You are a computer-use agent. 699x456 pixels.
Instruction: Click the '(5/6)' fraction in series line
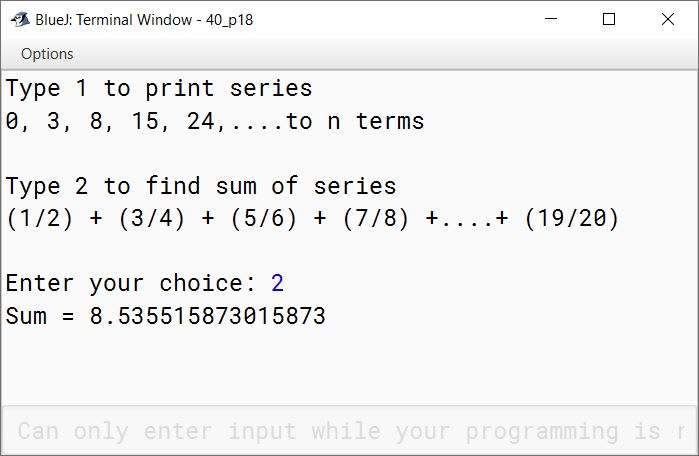(263, 218)
